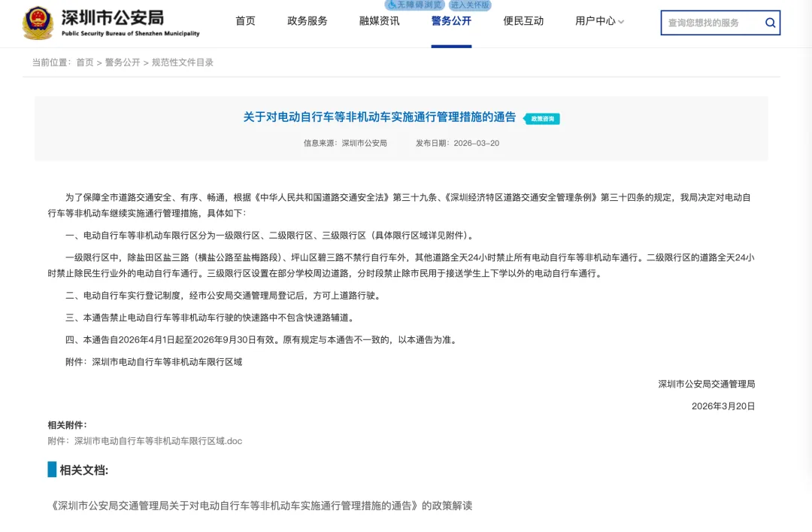Expand the 用户中心 dropdown menu

[600, 21]
